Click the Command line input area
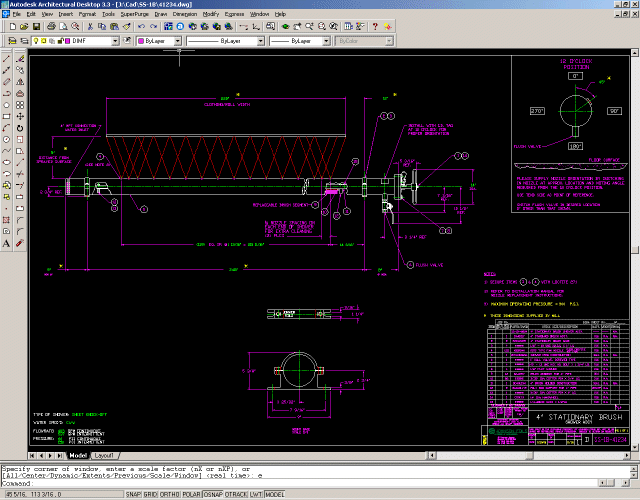The image size is (640, 500). (300, 483)
